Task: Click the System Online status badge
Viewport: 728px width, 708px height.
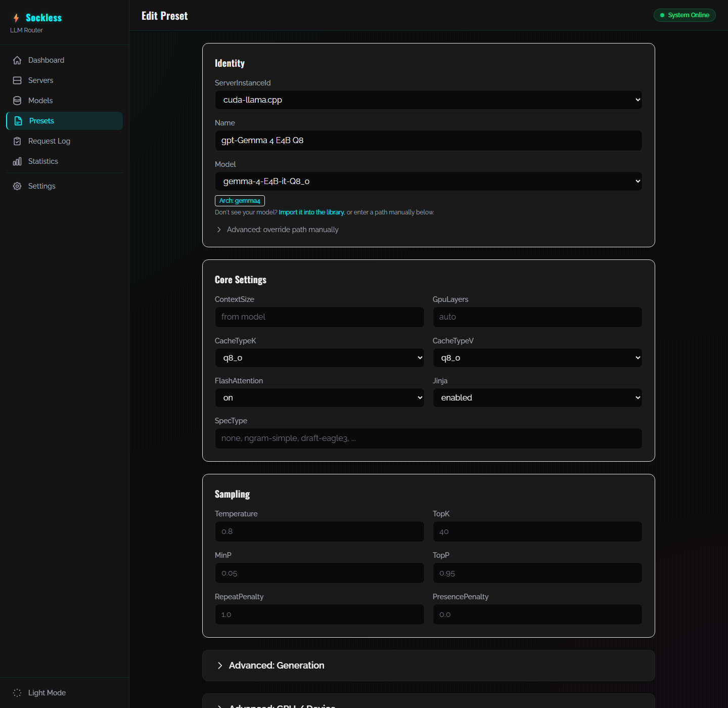Action: 685,15
